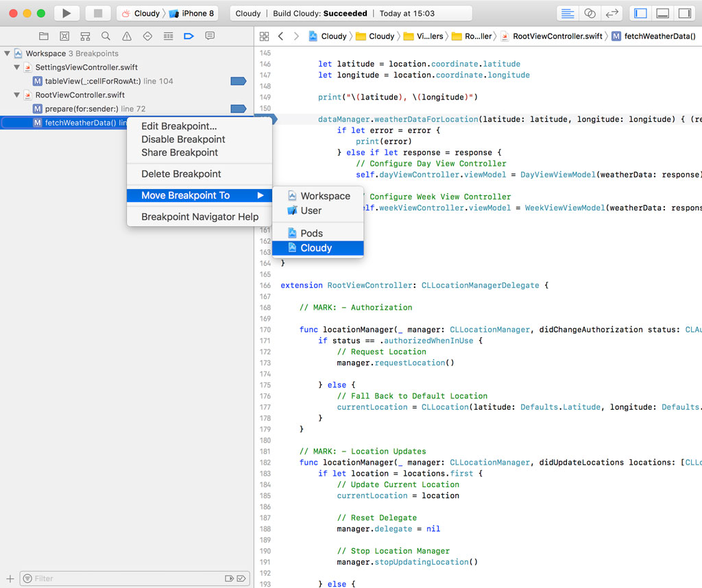Image resolution: width=702 pixels, height=588 pixels.
Task: Click the Add (+) button at bottom left
Action: point(10,578)
